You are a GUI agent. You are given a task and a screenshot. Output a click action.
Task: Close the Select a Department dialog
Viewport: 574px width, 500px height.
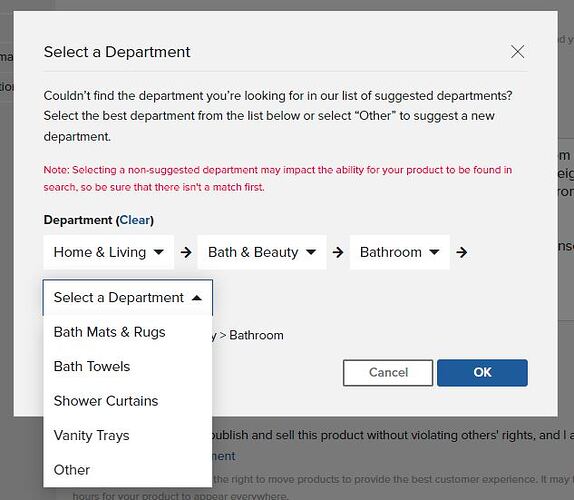517,52
